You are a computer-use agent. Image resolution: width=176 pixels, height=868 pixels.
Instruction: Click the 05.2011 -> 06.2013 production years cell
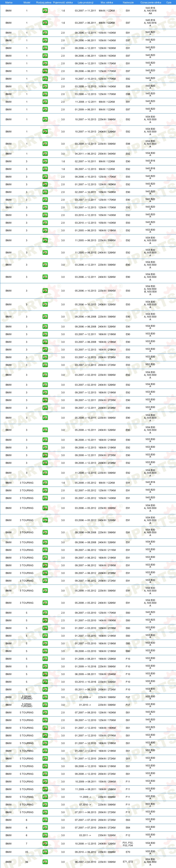[x=85, y=689]
